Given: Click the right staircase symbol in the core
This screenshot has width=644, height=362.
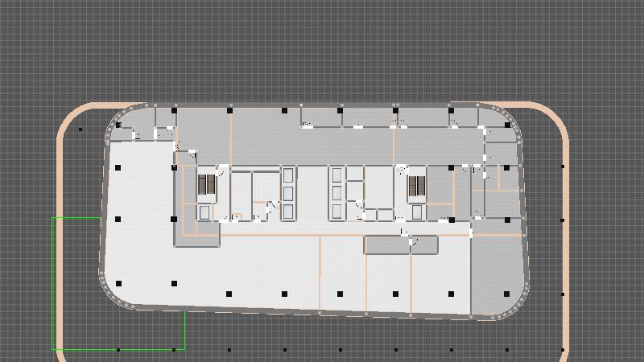Looking at the screenshot, I should point(416,187).
